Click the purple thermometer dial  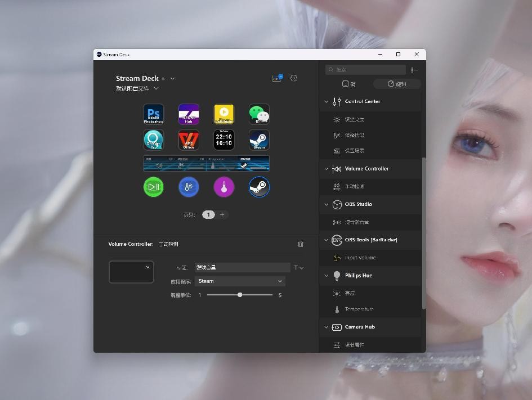tap(223, 187)
